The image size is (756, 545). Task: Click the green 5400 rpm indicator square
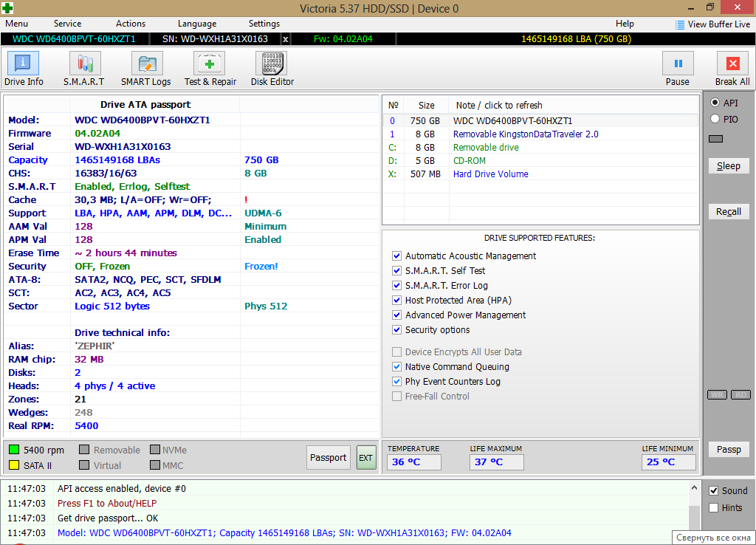[14, 450]
